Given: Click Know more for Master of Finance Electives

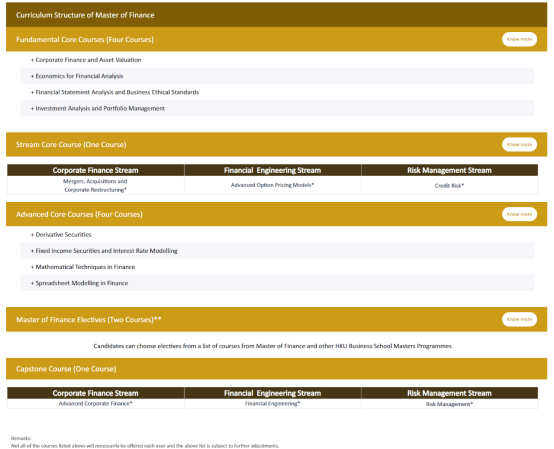Looking at the screenshot, I should [x=519, y=319].
